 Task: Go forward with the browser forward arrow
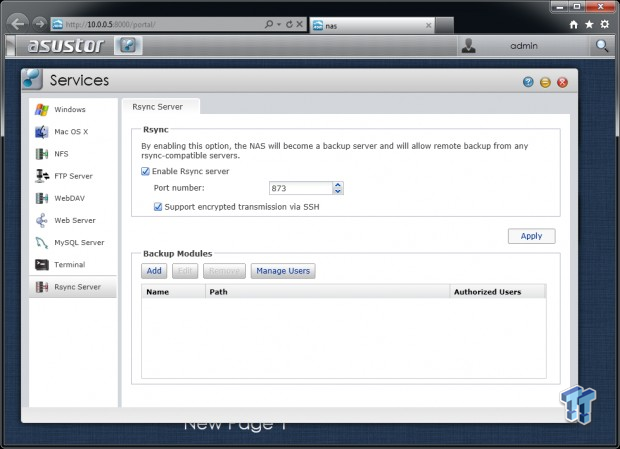(40, 24)
